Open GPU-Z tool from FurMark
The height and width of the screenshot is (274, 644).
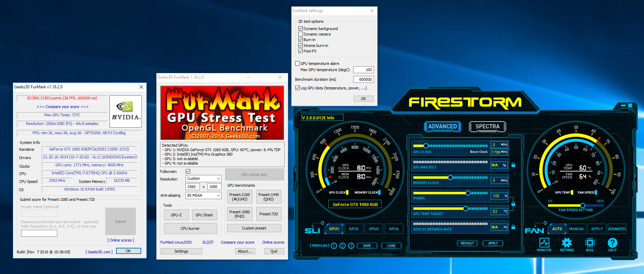click(176, 215)
